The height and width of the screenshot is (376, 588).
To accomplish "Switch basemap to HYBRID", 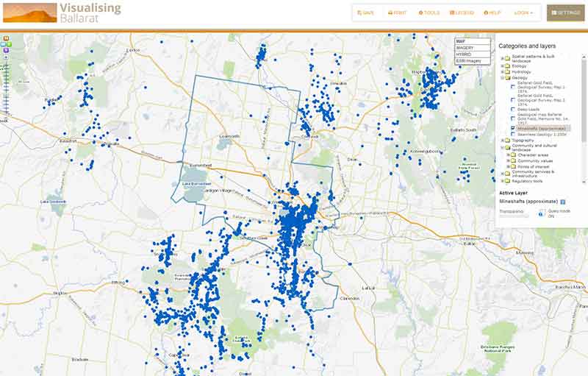I will pos(473,54).
